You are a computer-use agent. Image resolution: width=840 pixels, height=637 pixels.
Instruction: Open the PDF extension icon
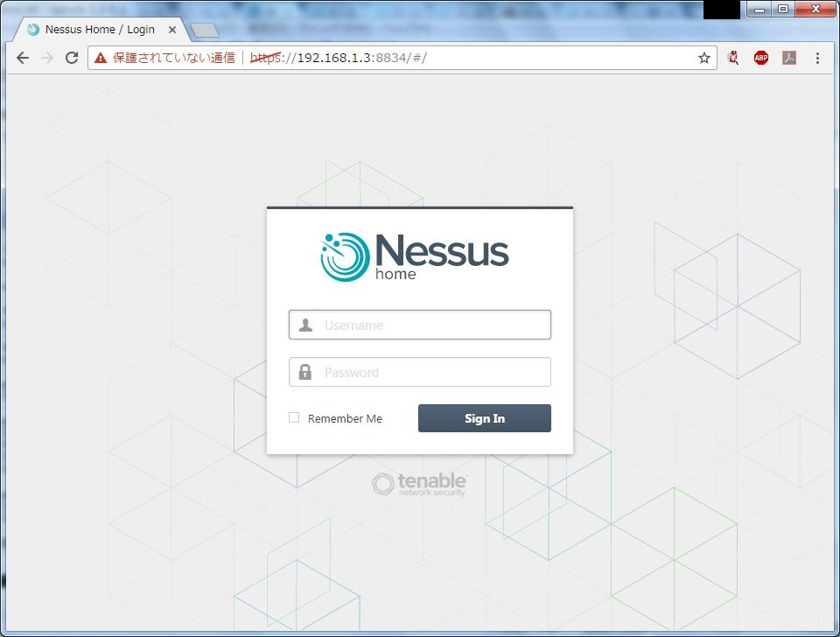coord(789,58)
